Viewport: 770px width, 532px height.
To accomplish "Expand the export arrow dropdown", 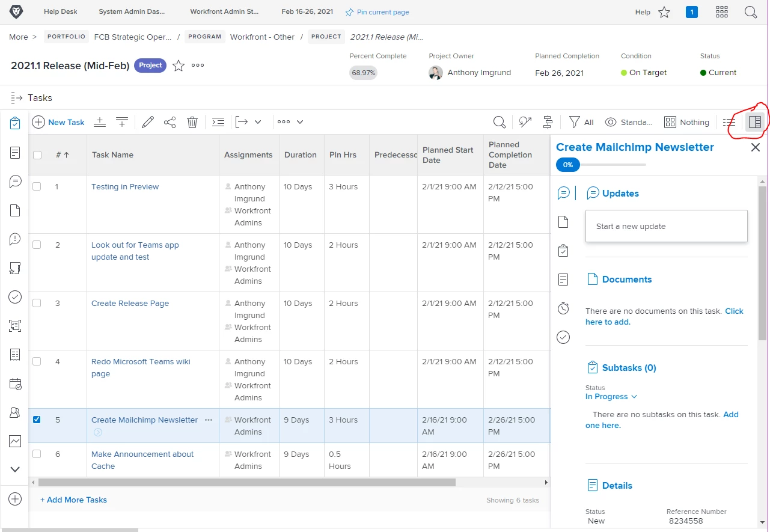I will [248, 122].
